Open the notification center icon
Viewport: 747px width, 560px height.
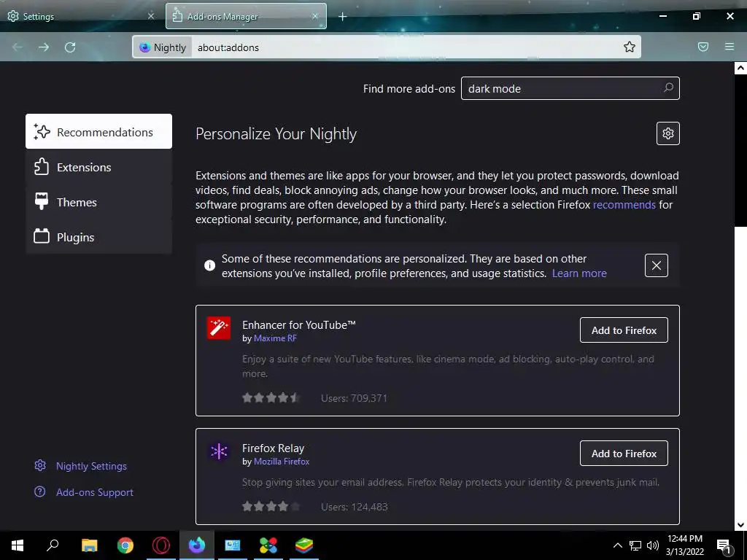723,545
